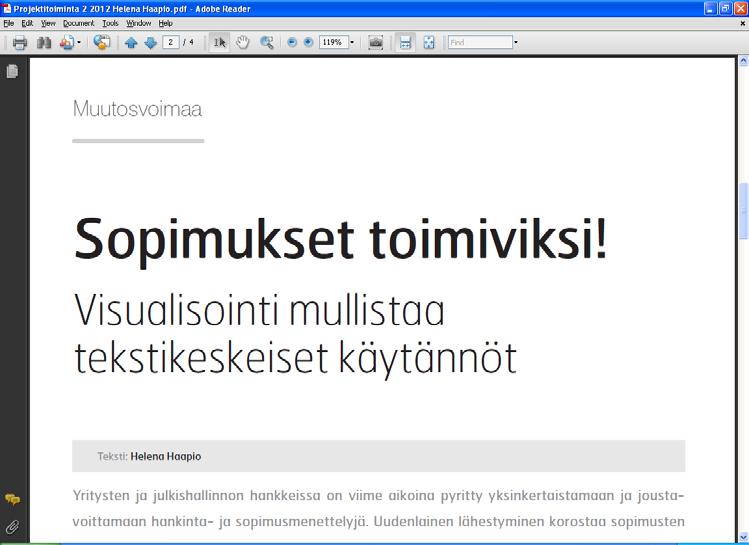Click the label 'Teksti:'
This screenshot has height=545, width=749.
pos(113,456)
